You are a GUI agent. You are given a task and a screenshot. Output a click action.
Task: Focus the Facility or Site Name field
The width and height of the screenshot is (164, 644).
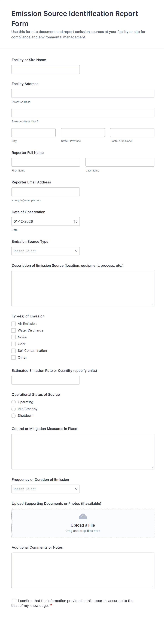(x=45, y=70)
